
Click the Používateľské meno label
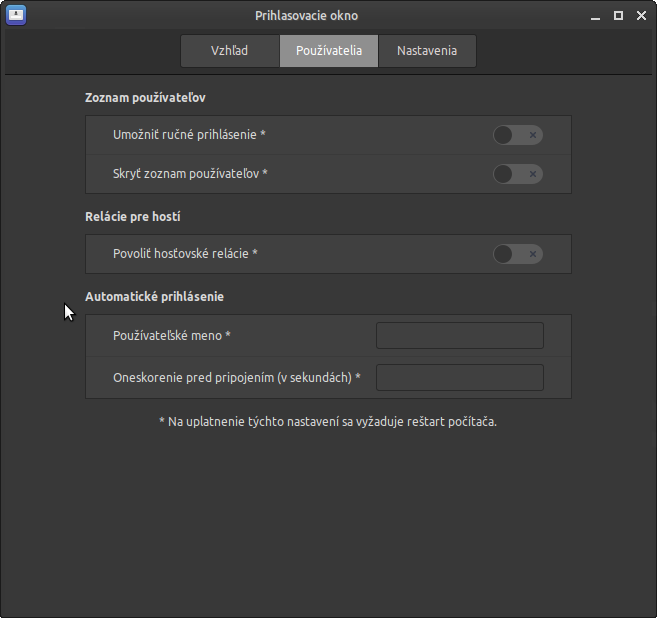(x=172, y=336)
